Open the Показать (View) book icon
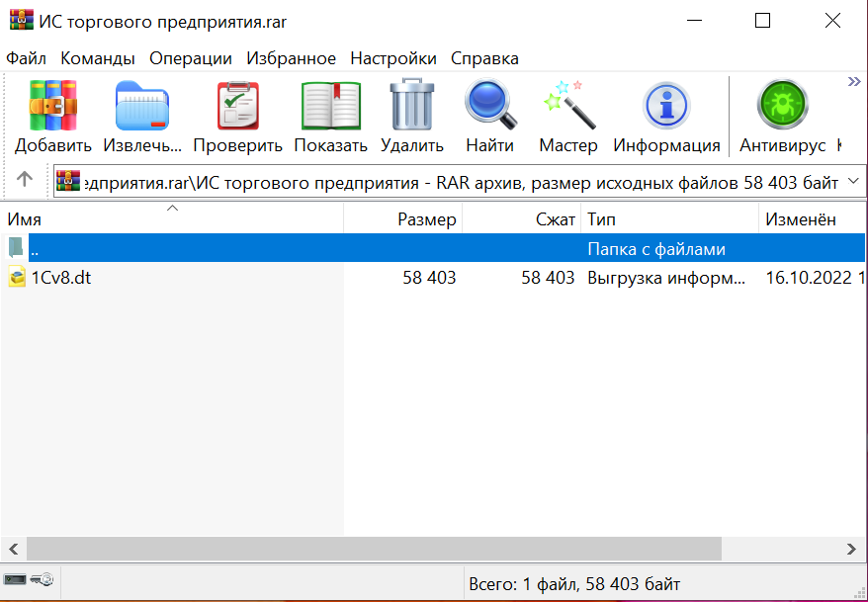The height and width of the screenshot is (602, 868). [x=330, y=107]
